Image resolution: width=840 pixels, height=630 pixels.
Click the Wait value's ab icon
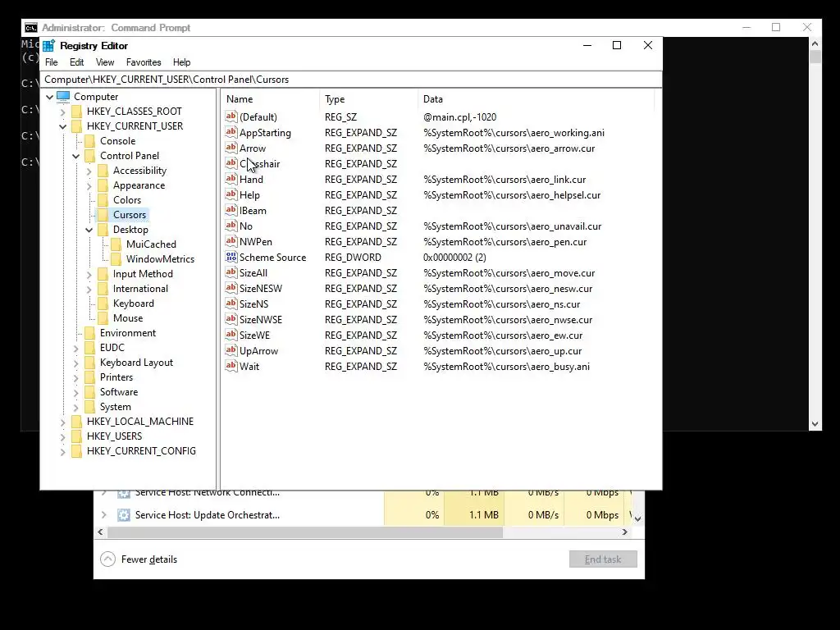(231, 366)
